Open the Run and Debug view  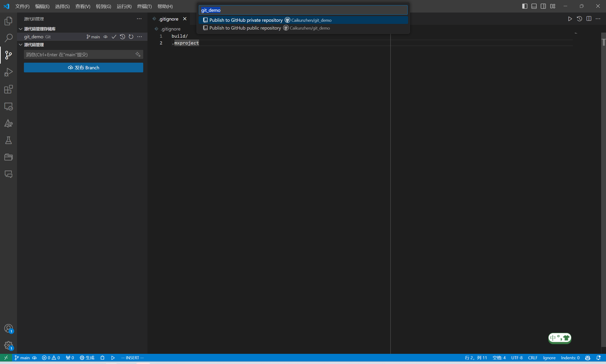8,72
